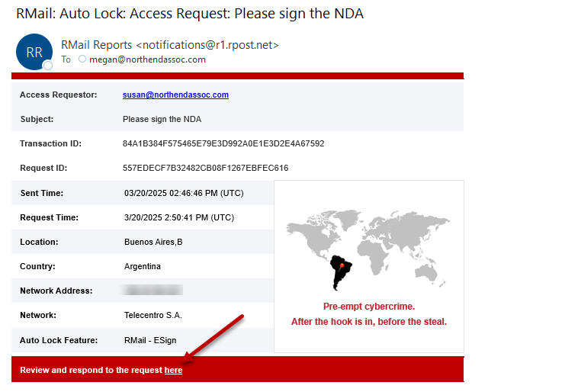This screenshot has height=392, width=565.
Task: Open the RR sender avatar
Action: coord(34,52)
